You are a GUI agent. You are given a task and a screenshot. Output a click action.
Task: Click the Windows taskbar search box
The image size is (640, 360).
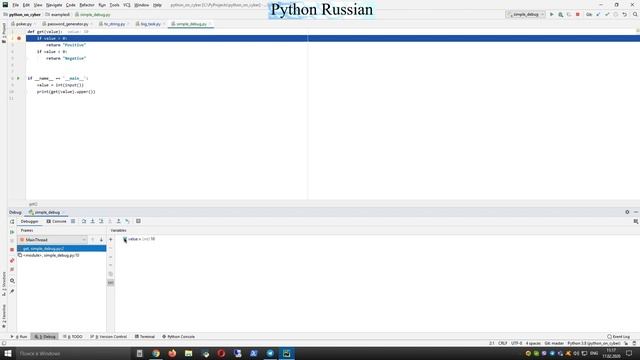click(x=73, y=353)
